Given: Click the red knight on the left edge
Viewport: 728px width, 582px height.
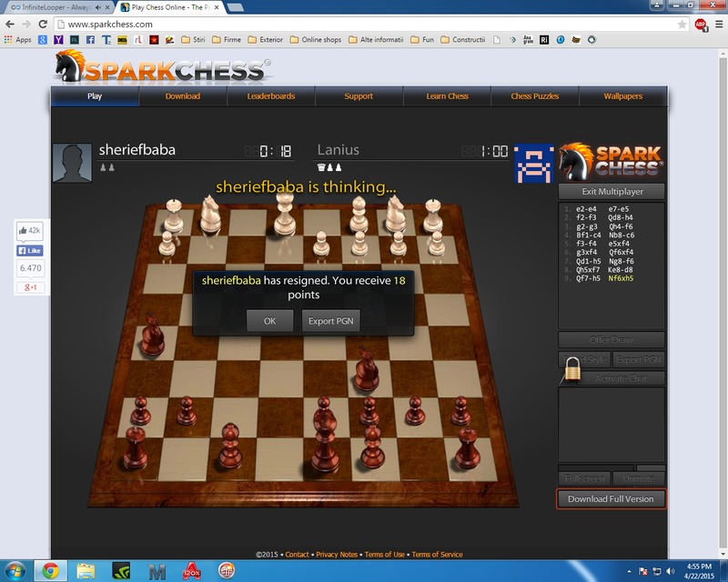Looking at the screenshot, I should coord(152,335).
